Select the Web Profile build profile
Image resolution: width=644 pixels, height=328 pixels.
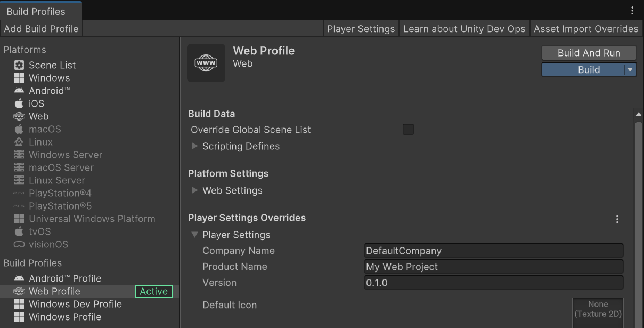pos(89,291)
